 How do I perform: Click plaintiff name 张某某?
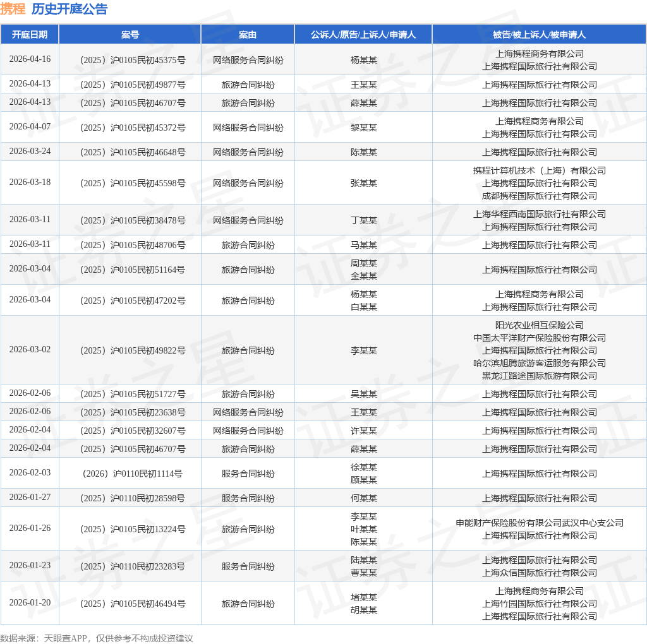click(363, 184)
